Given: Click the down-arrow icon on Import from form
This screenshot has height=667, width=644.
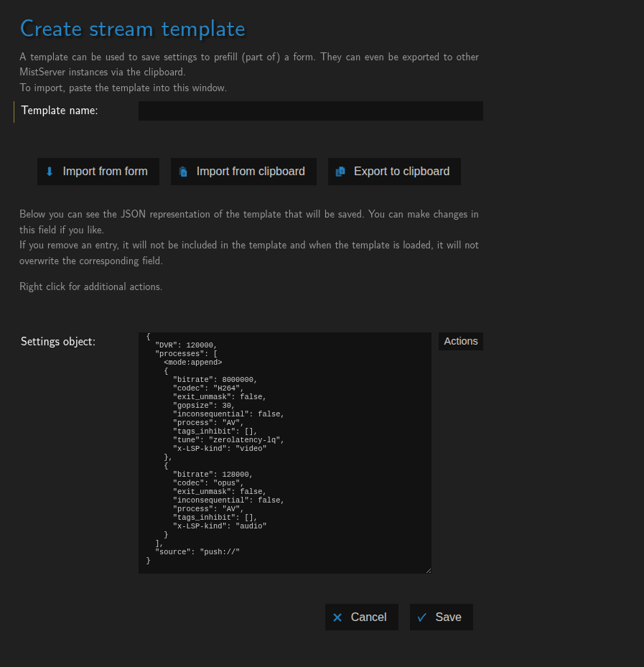Looking at the screenshot, I should click(50, 172).
